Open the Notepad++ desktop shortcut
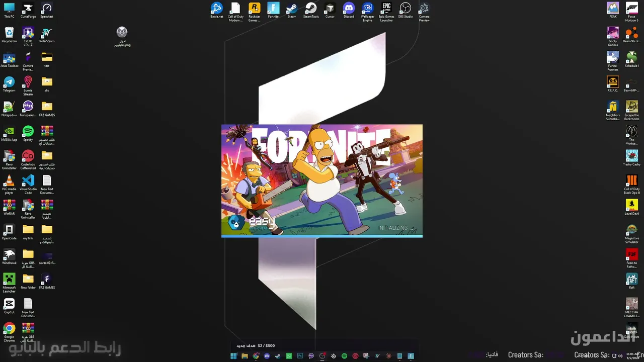The width and height of the screenshot is (644, 362). tap(9, 109)
